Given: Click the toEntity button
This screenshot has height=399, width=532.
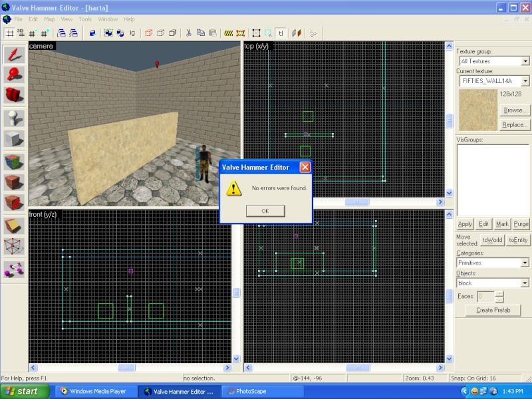Looking at the screenshot, I should pyautogui.click(x=518, y=240).
